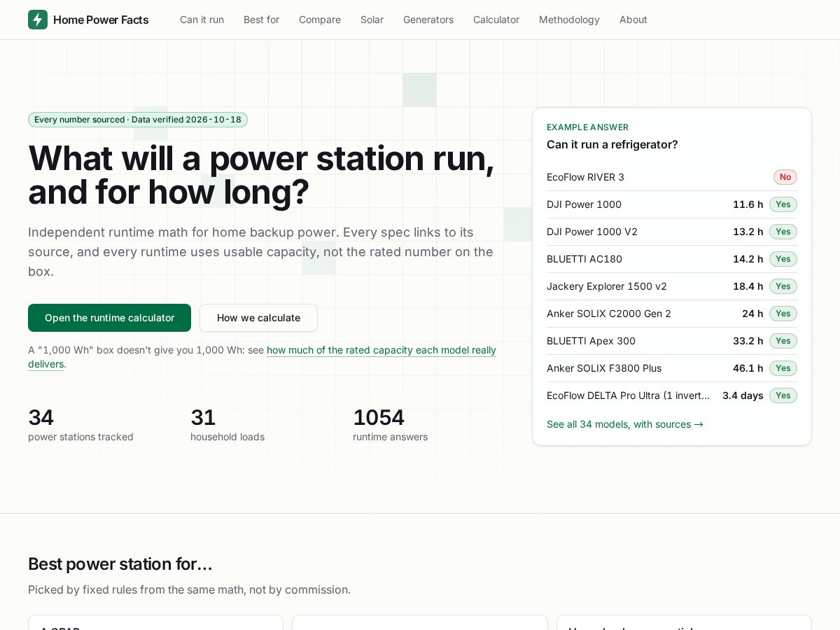Click the Can it run a refrigerator heading

click(x=612, y=144)
